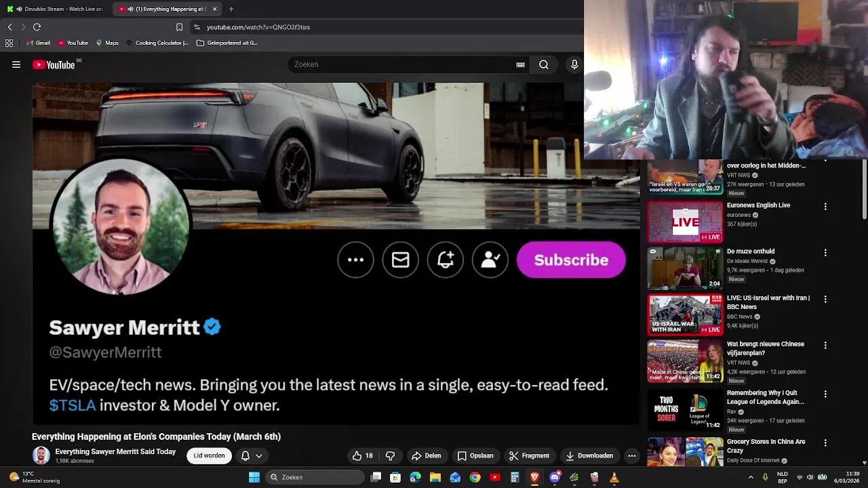Click the Windows taskbar search box
Viewport: 868px width, 488px height.
click(315, 477)
